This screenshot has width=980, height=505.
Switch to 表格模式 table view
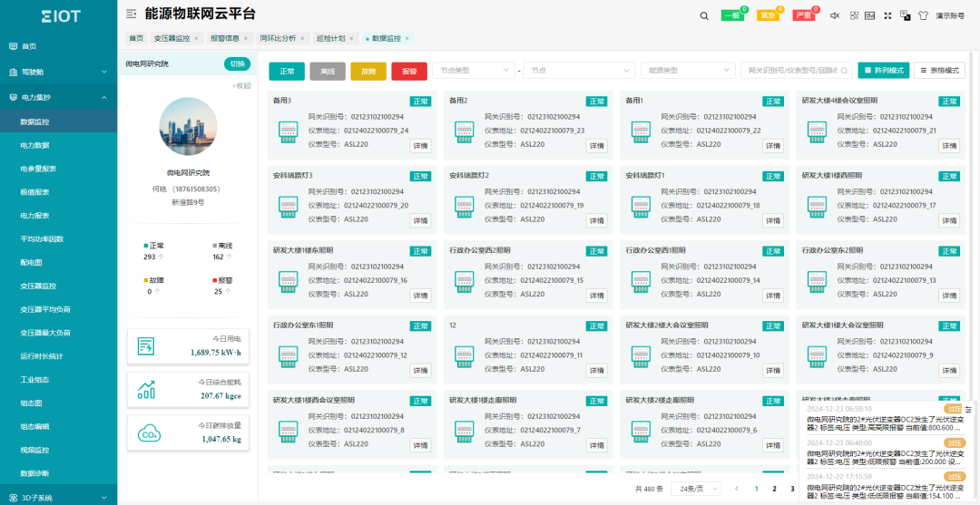(x=939, y=71)
